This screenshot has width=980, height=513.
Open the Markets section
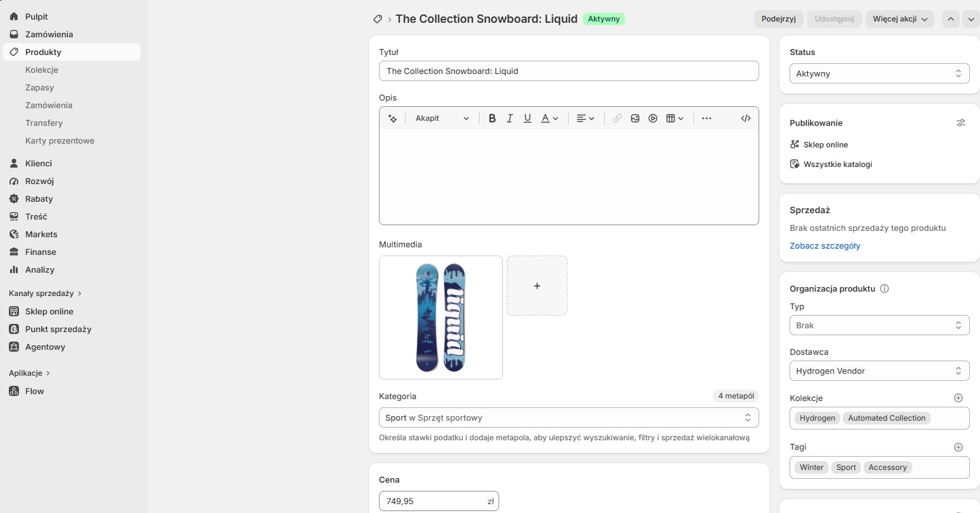point(41,234)
